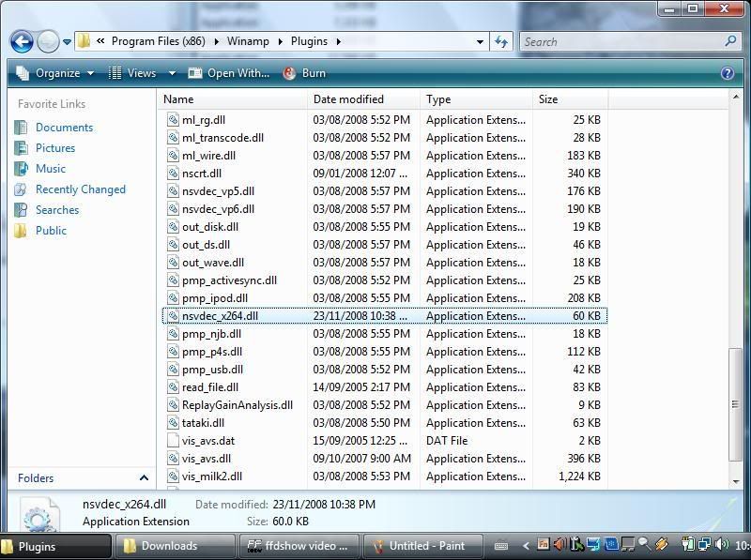This screenshot has height=560, width=751.
Task: Expand the Views dropdown arrow
Action: click(172, 73)
